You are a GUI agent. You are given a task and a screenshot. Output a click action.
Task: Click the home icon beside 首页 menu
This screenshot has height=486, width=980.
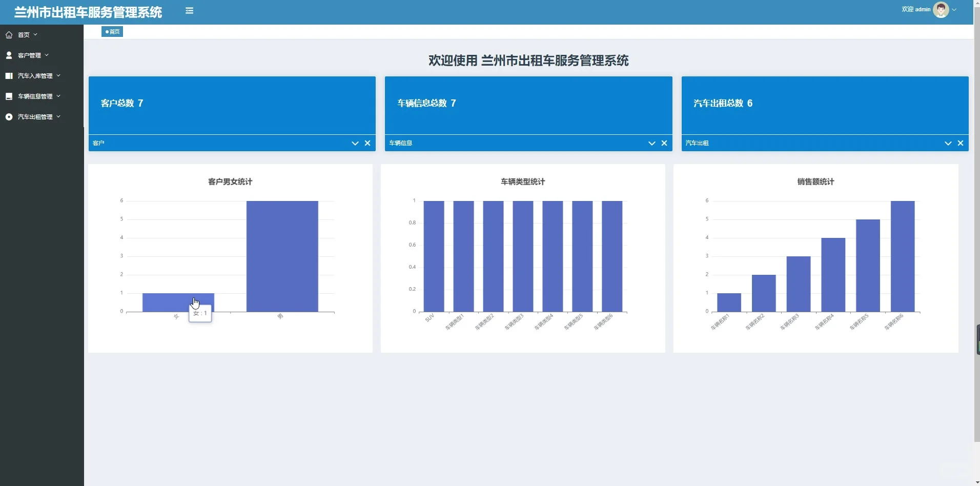pos(9,34)
